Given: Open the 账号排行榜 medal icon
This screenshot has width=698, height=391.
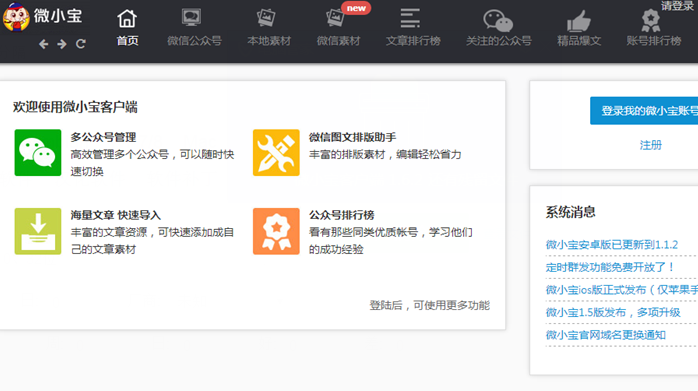Looking at the screenshot, I should tap(651, 20).
